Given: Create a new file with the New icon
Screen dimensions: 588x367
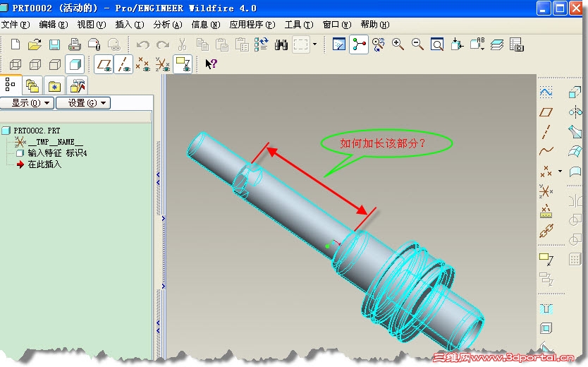Looking at the screenshot, I should (x=16, y=44).
